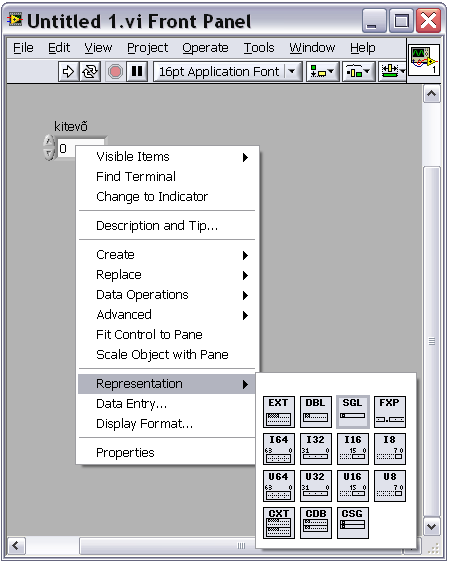Select the CDB complex double representation
451x563 pixels.
click(x=316, y=523)
